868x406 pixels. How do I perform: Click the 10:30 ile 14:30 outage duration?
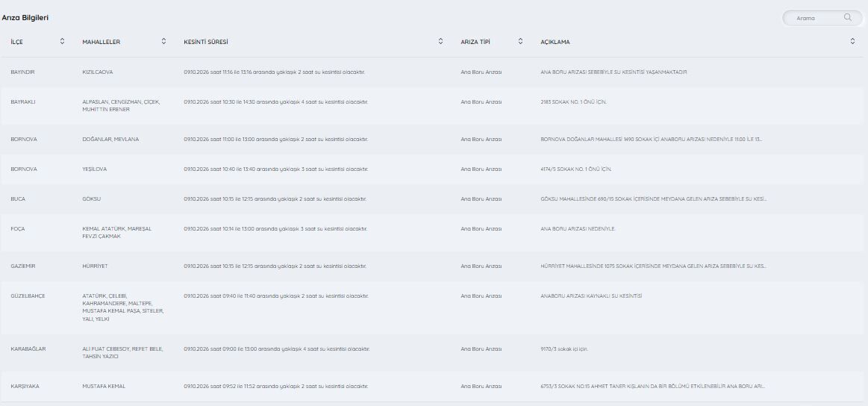pos(275,102)
